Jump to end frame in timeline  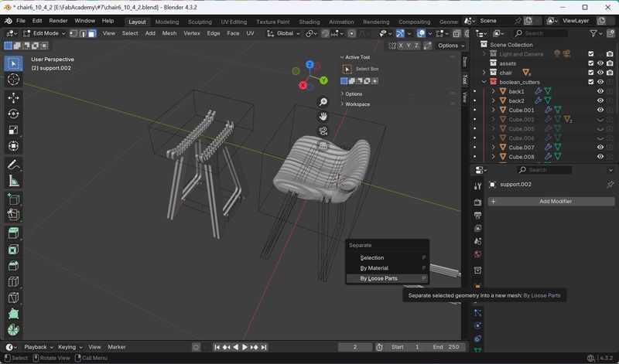click(x=264, y=347)
